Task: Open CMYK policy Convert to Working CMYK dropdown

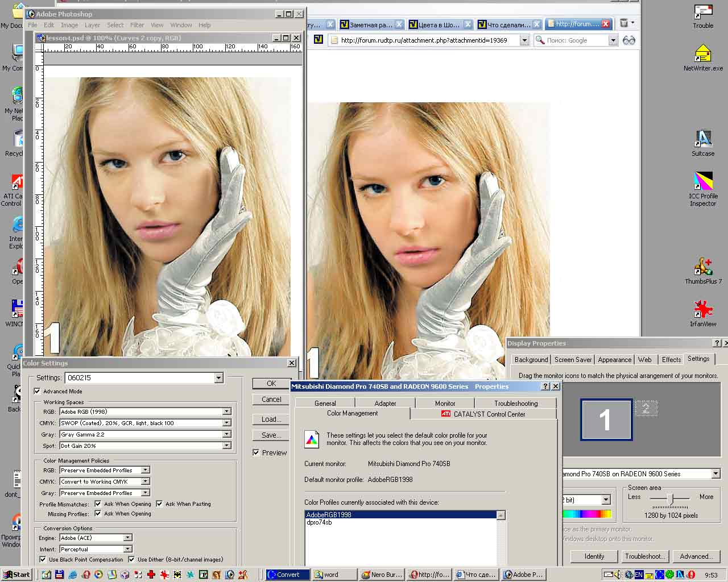Action: click(146, 481)
